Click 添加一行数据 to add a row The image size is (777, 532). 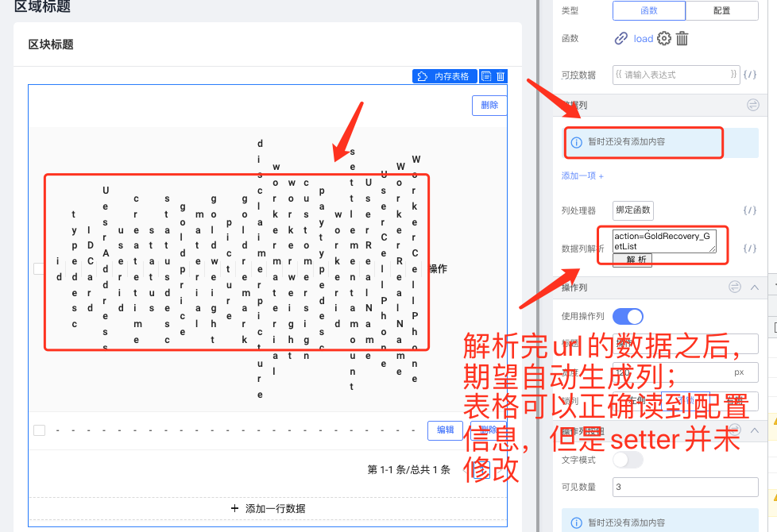click(x=268, y=508)
